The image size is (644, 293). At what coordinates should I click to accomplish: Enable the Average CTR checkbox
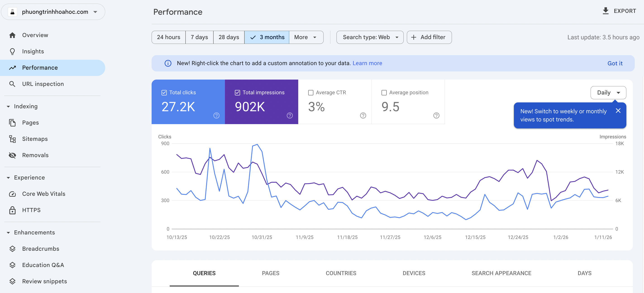(310, 92)
